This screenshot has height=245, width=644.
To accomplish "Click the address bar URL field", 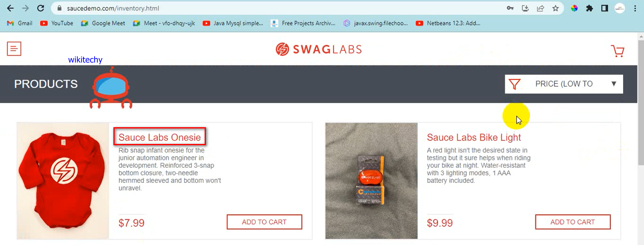I will pos(278,8).
